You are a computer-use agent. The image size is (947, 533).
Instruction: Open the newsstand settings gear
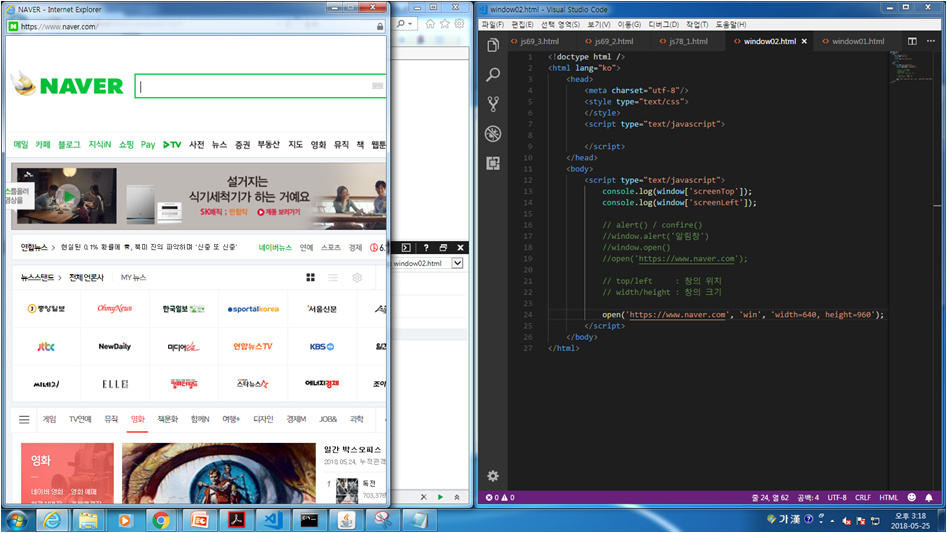click(357, 277)
